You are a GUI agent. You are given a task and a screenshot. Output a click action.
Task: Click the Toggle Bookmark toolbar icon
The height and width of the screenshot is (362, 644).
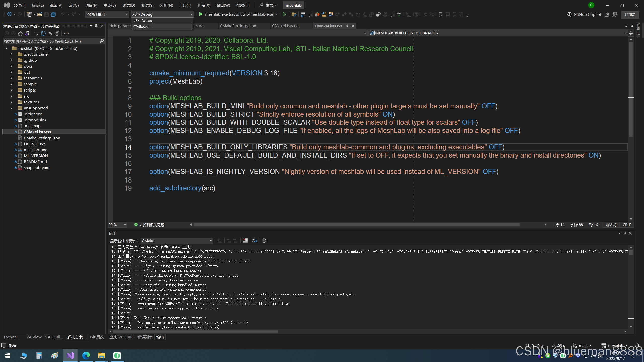coord(440,14)
